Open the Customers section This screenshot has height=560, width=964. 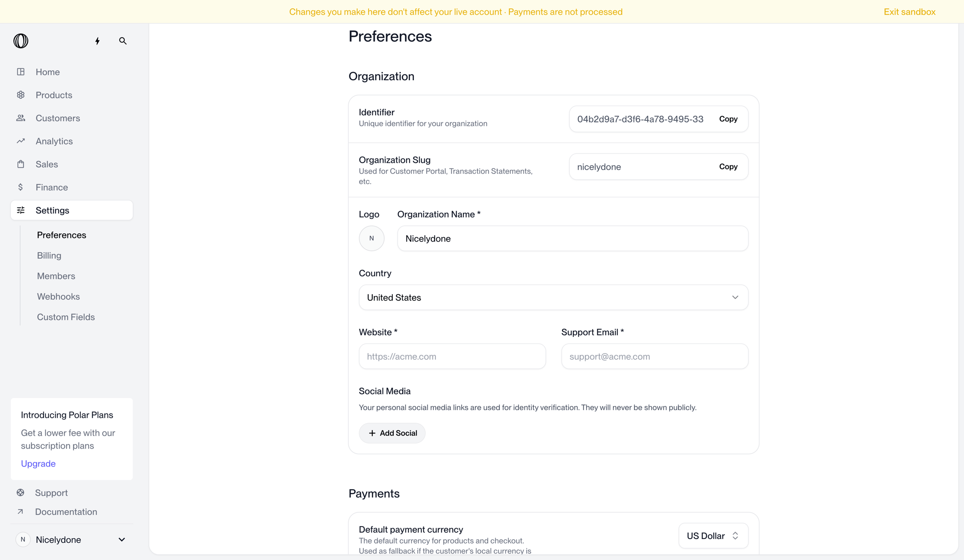[72, 118]
